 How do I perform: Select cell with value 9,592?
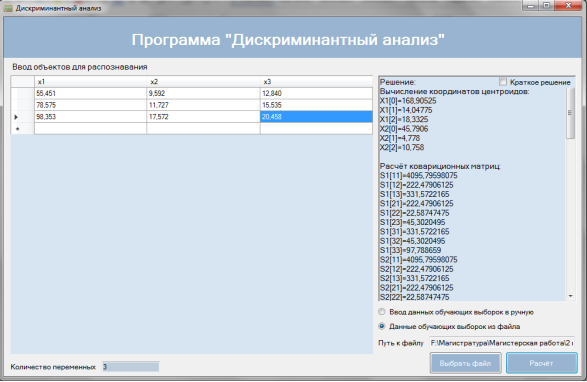tap(203, 93)
